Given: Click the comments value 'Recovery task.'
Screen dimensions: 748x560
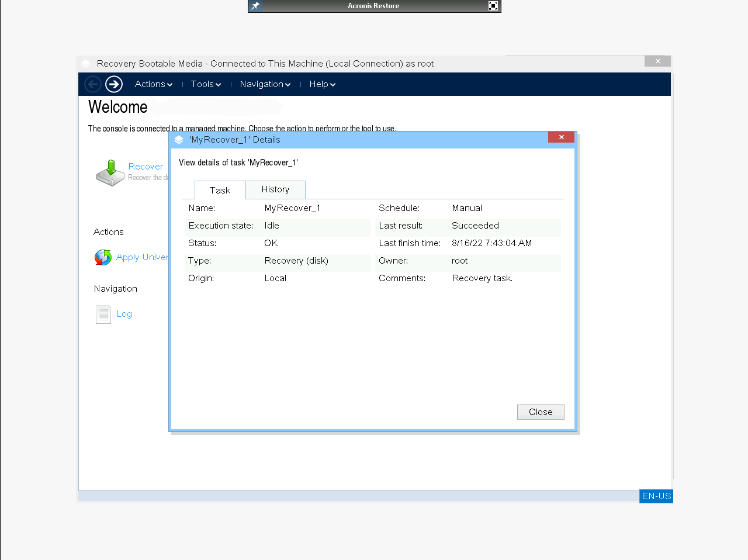Looking at the screenshot, I should pyautogui.click(x=482, y=278).
